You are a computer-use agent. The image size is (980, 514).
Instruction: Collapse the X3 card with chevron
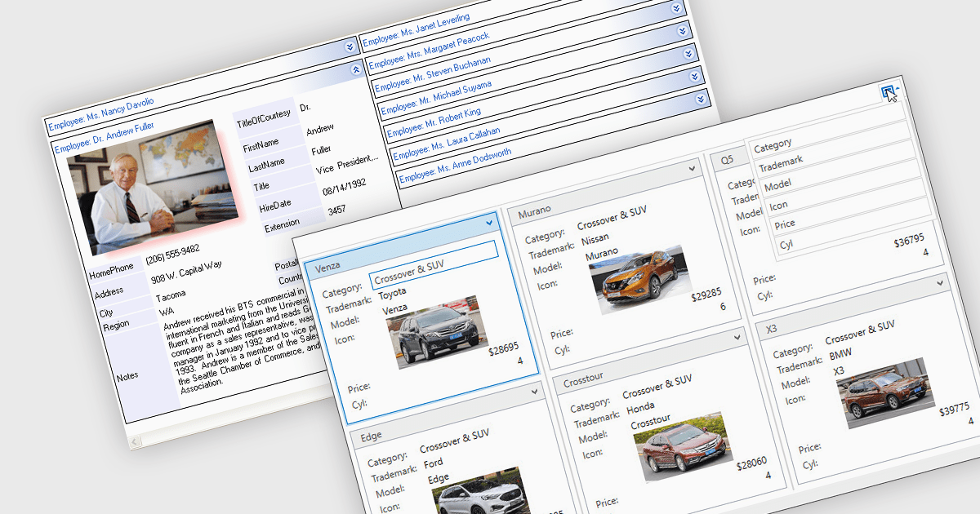coord(942,282)
